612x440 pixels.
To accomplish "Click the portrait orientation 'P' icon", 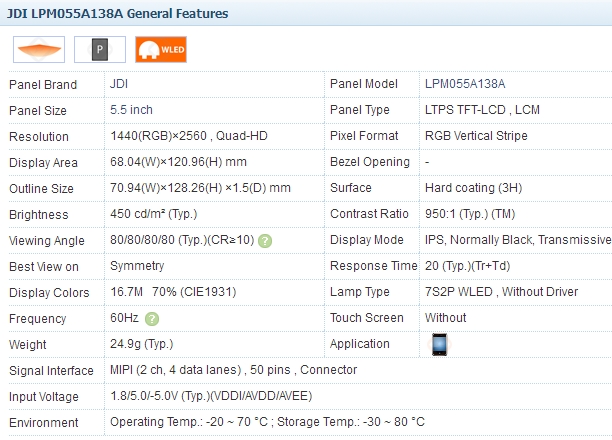I will tap(100, 50).
